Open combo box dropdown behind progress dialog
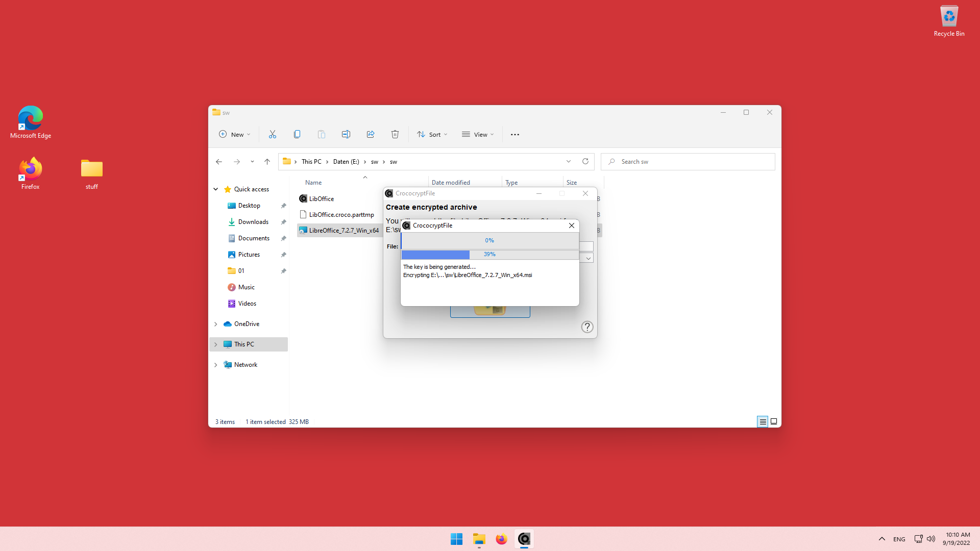The height and width of the screenshot is (551, 980). coord(589,258)
